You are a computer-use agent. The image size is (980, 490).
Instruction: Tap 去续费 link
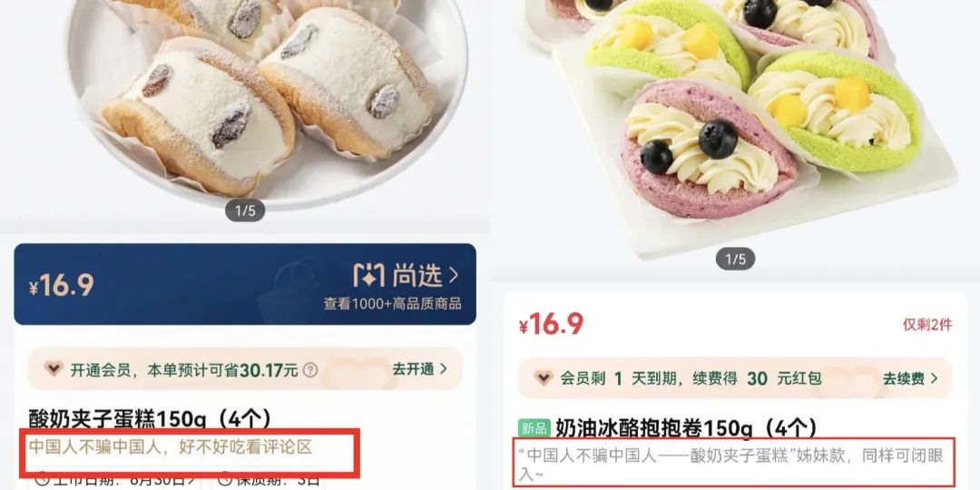click(903, 378)
